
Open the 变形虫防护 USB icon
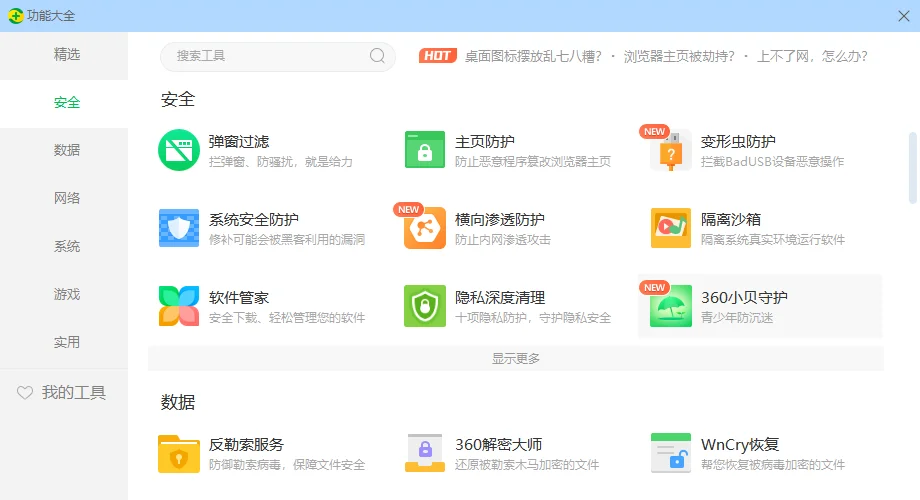671,151
